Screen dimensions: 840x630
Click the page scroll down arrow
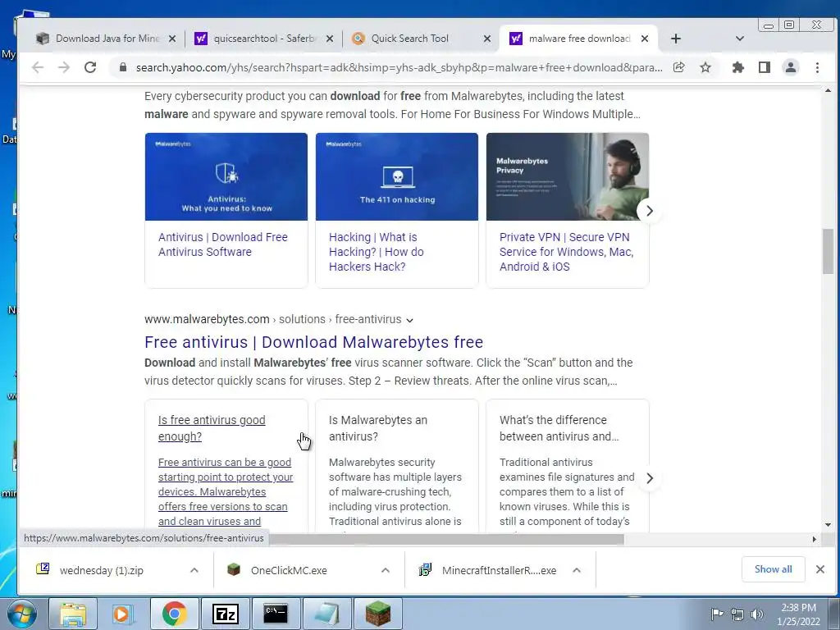coord(829,526)
